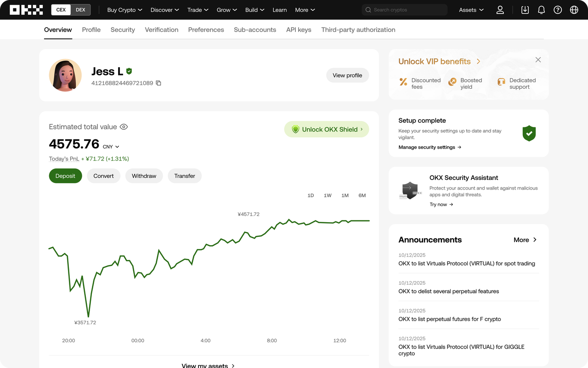The height and width of the screenshot is (368, 588).
Task: Switch to DEX mode
Action: pos(80,10)
